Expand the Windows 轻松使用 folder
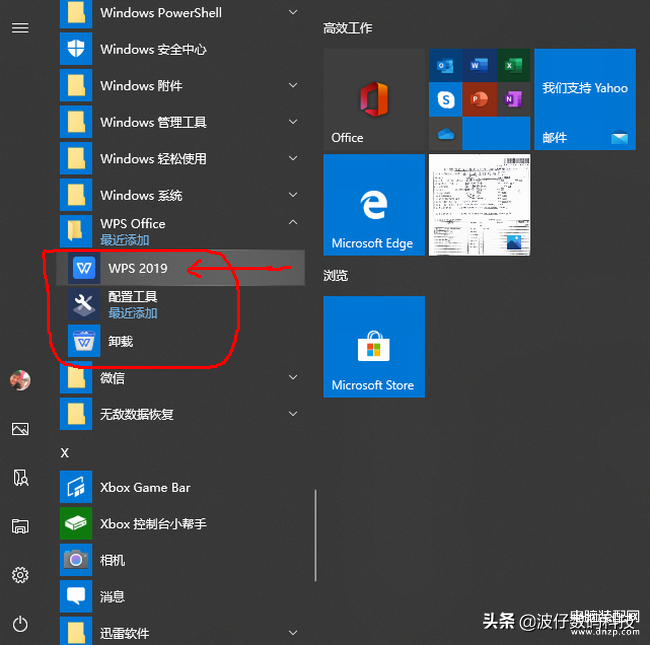This screenshot has width=650, height=645. 180,158
